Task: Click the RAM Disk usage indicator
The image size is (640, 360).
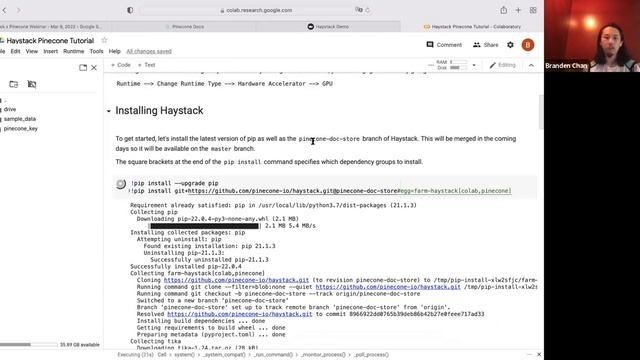Action: tap(452, 65)
